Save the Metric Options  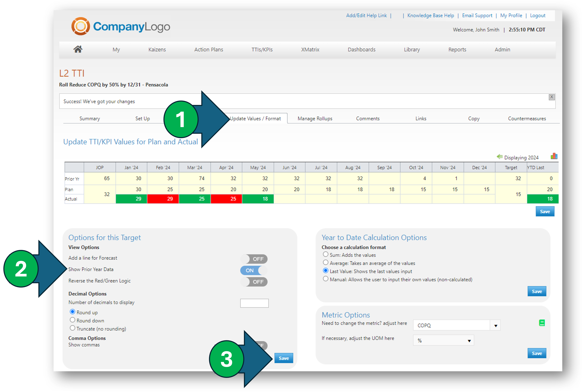(537, 353)
